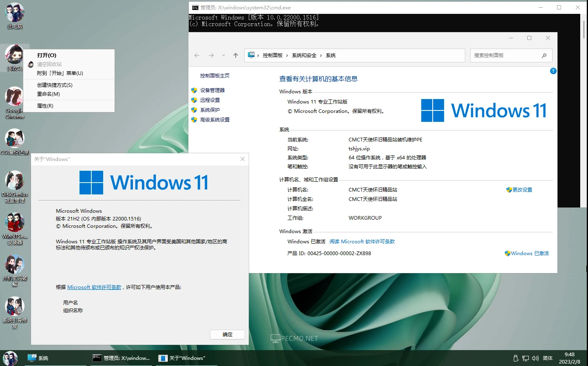This screenshot has height=366, width=588.
Task: Open Microsoft 软件许可条款 link in About dialog
Action: (x=94, y=287)
